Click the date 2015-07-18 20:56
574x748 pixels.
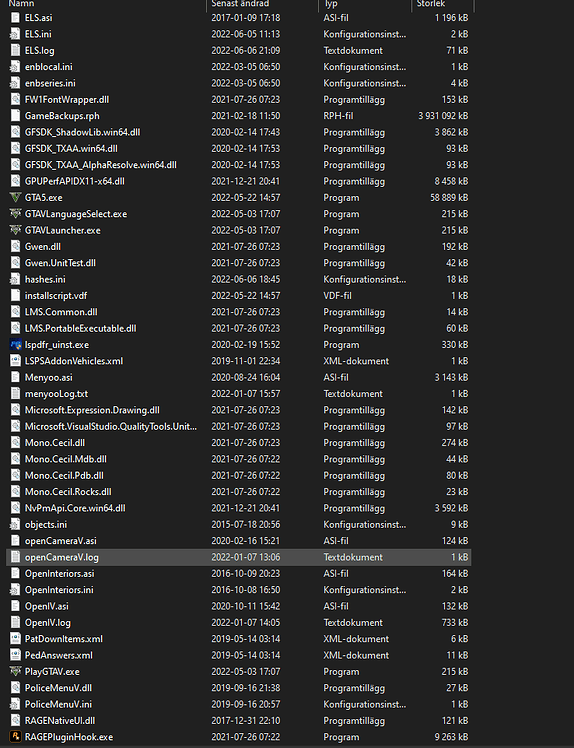tap(246, 524)
